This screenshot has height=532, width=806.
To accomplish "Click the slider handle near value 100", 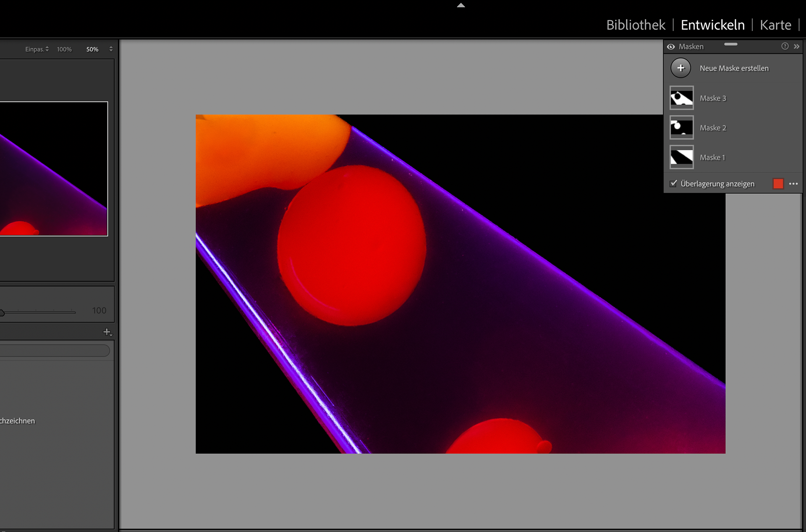I will coord(2,313).
